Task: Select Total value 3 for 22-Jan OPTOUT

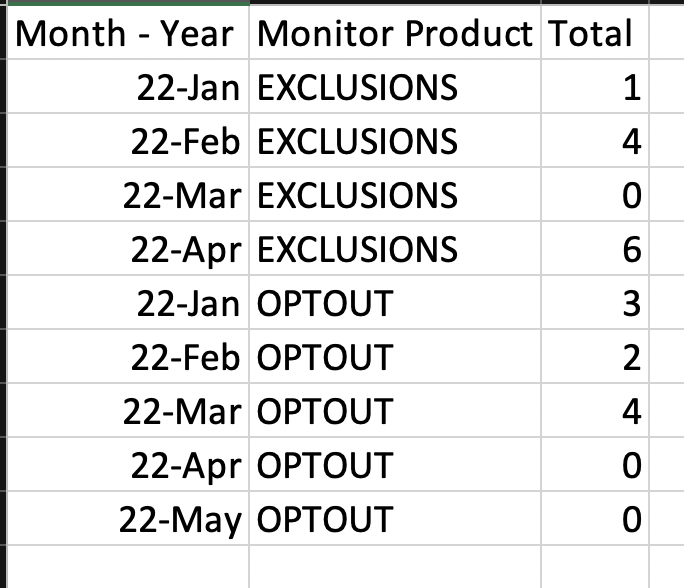Action: pyautogui.click(x=595, y=303)
